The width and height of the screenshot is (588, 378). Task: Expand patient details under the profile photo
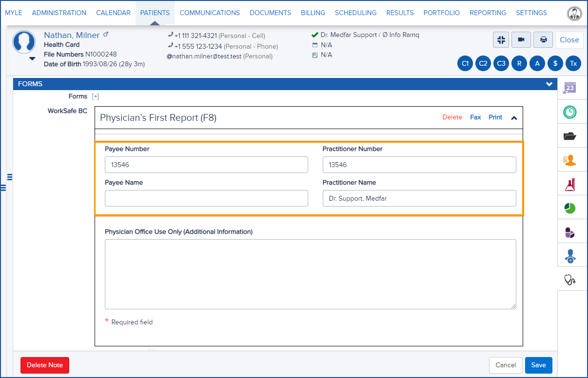point(32,59)
